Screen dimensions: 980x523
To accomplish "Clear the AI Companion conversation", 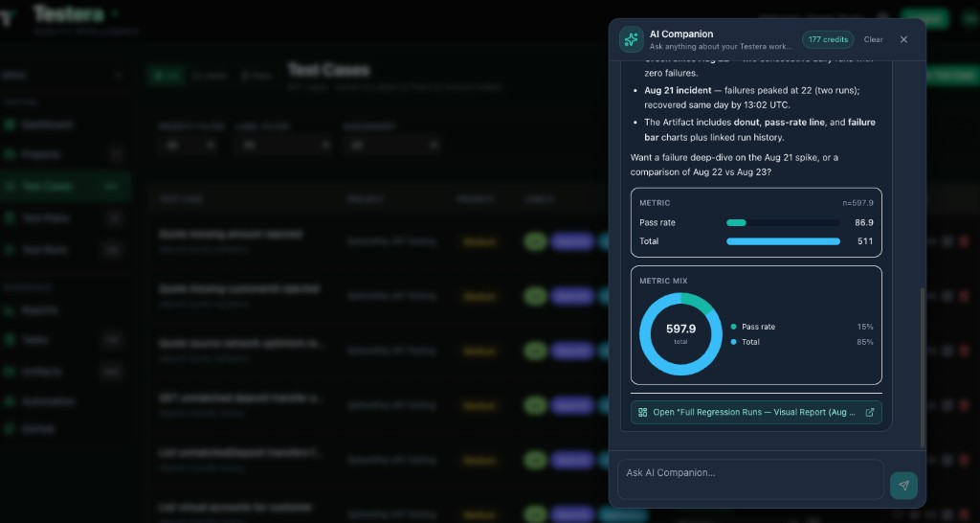I will (873, 39).
